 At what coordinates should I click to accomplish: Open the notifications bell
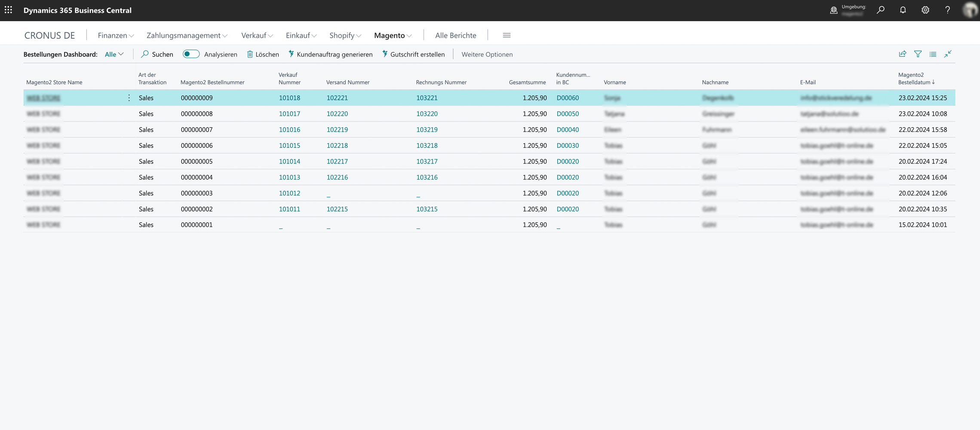(903, 10)
